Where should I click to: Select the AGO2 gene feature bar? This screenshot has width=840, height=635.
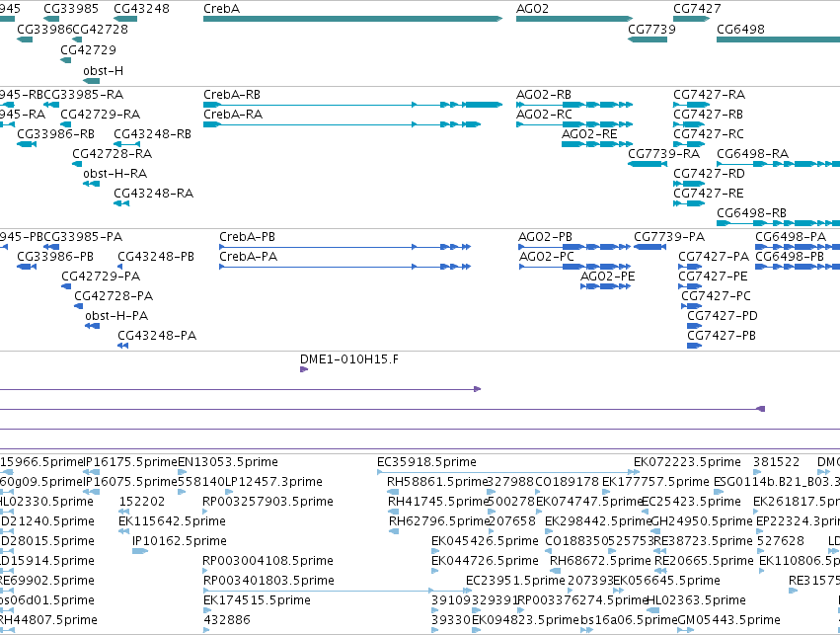coord(574,19)
